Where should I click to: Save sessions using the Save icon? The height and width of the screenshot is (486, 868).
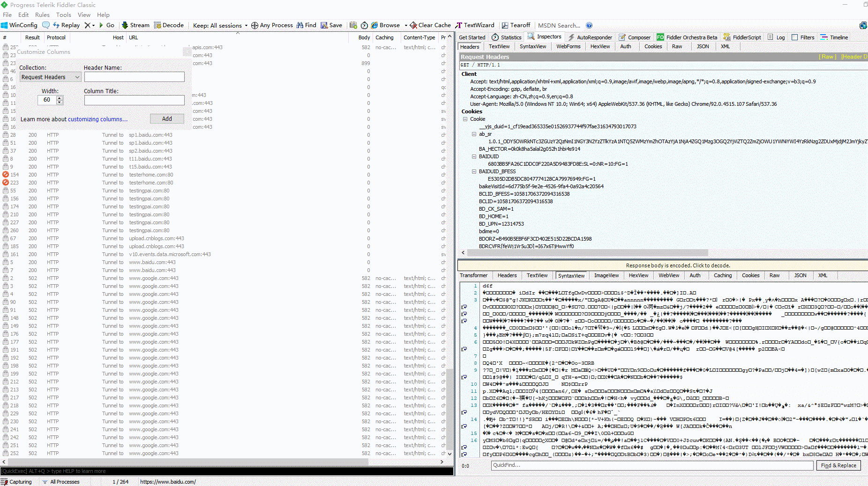(331, 25)
